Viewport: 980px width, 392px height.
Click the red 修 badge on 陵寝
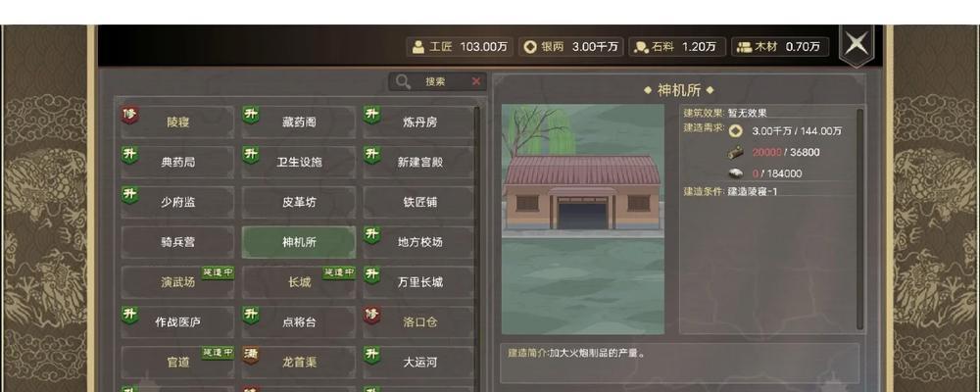129,115
